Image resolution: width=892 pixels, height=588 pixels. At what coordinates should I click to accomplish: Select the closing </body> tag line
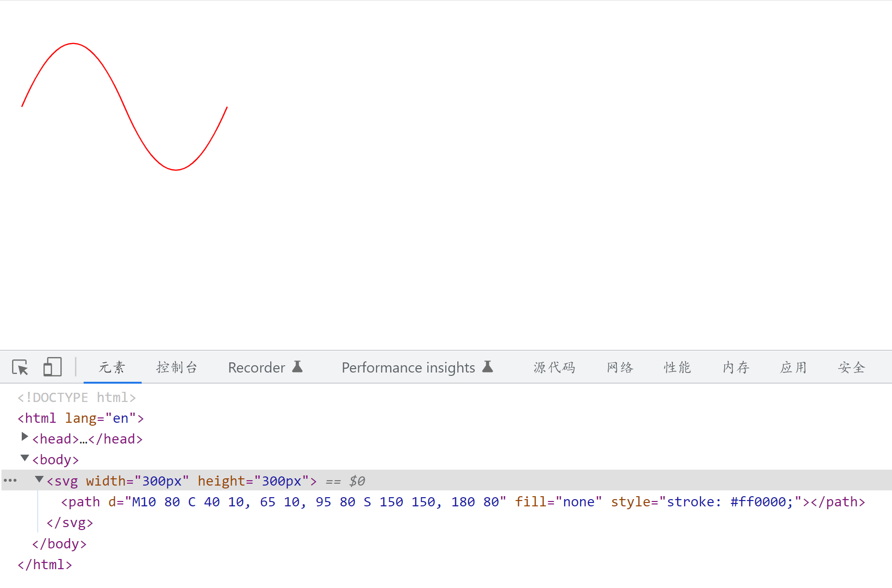click(x=59, y=544)
